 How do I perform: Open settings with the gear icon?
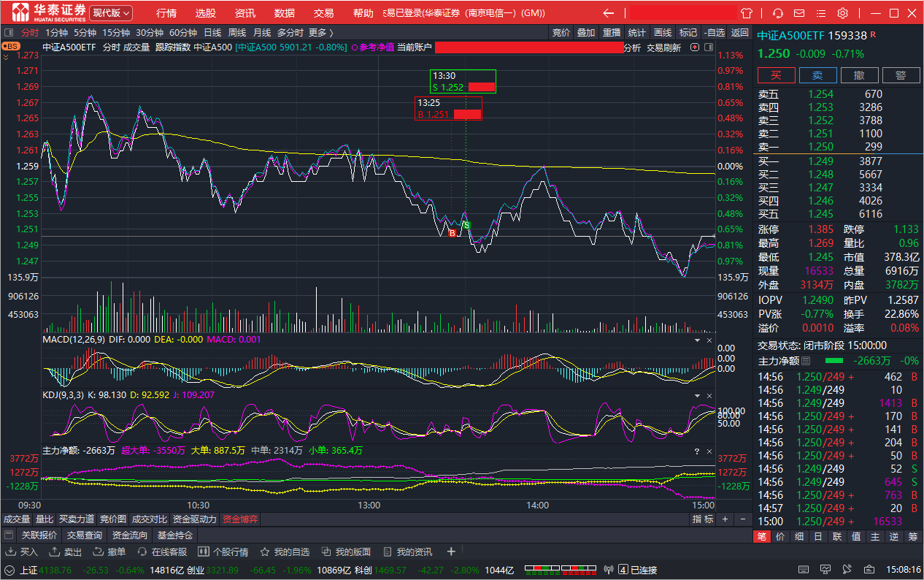click(x=842, y=13)
